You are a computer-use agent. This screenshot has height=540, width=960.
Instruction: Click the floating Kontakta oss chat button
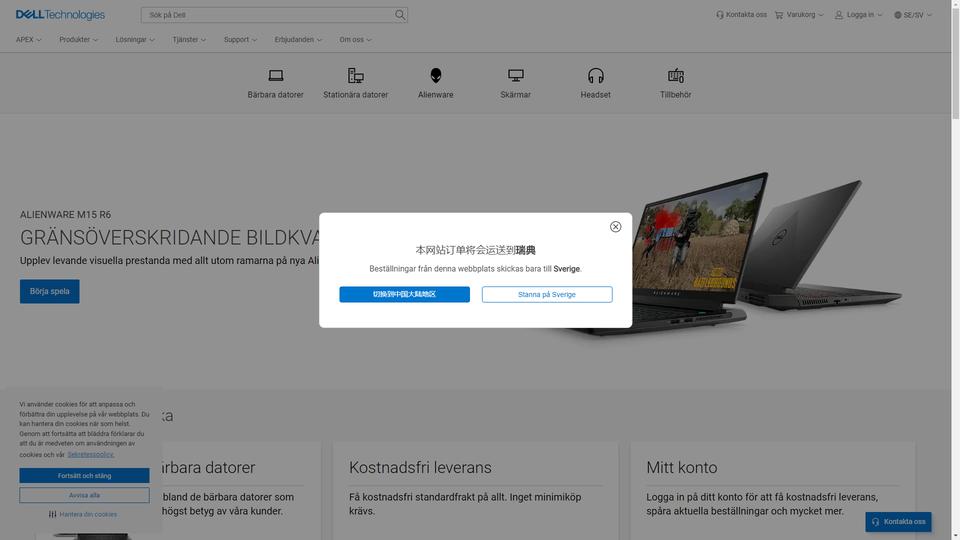point(898,522)
